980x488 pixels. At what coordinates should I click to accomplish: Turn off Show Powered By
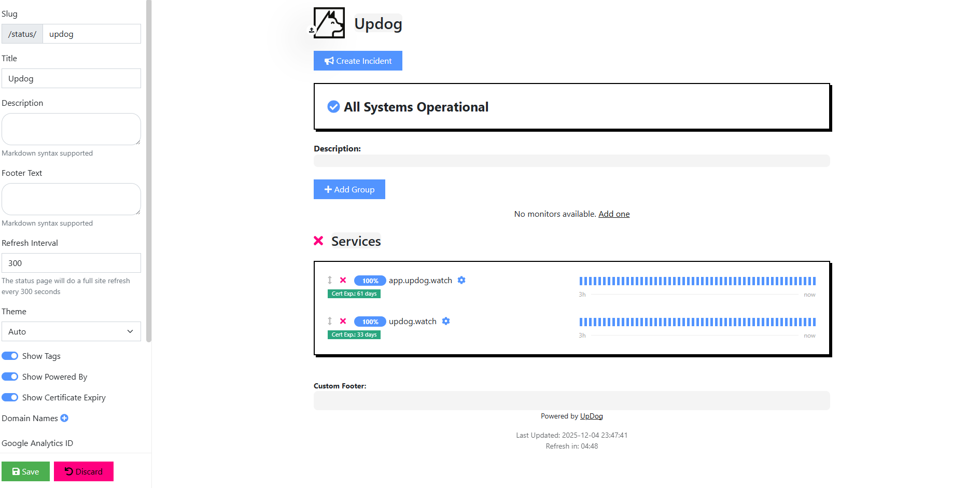[x=9, y=377]
